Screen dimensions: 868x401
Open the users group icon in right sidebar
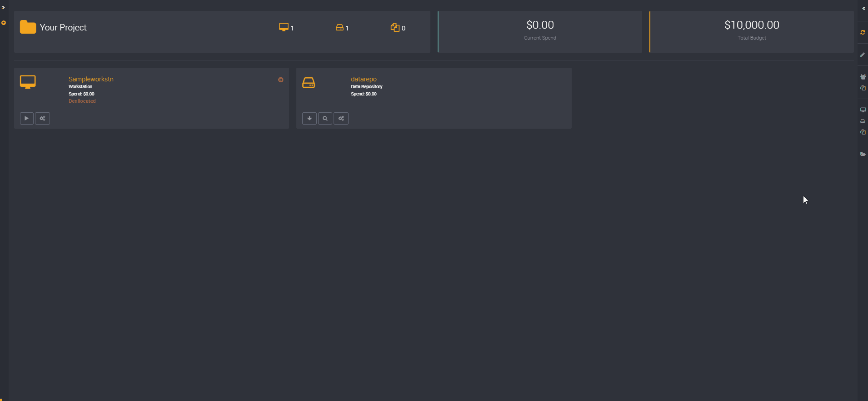(x=863, y=77)
